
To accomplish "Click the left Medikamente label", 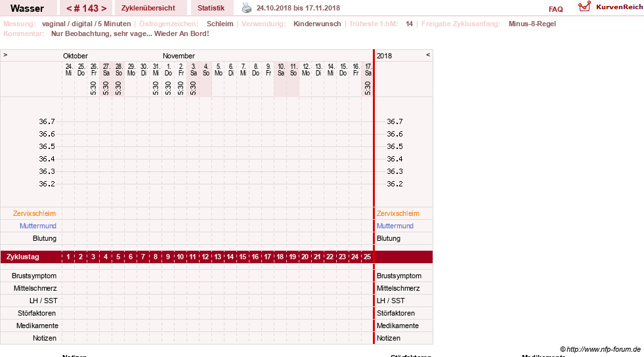I will pyautogui.click(x=37, y=325).
